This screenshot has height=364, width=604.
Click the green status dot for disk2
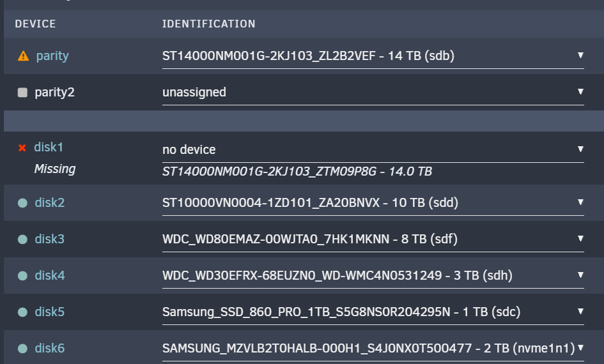coord(23,203)
